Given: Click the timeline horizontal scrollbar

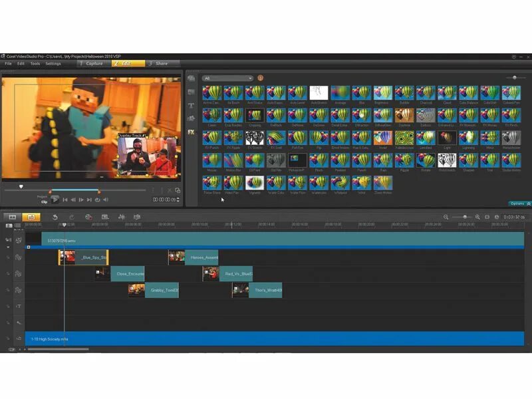Looking at the screenshot, I should pyautogui.click(x=59, y=349).
